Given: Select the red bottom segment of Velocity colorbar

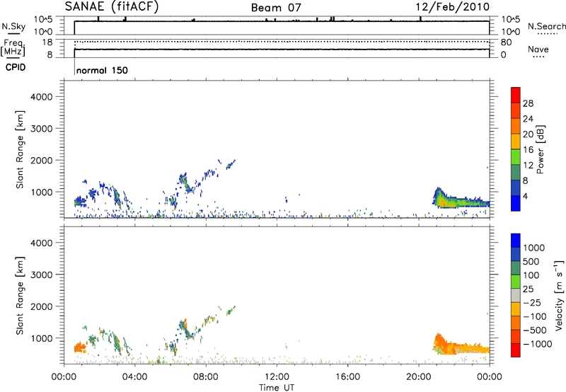Looking at the screenshot, I should click(x=516, y=350).
